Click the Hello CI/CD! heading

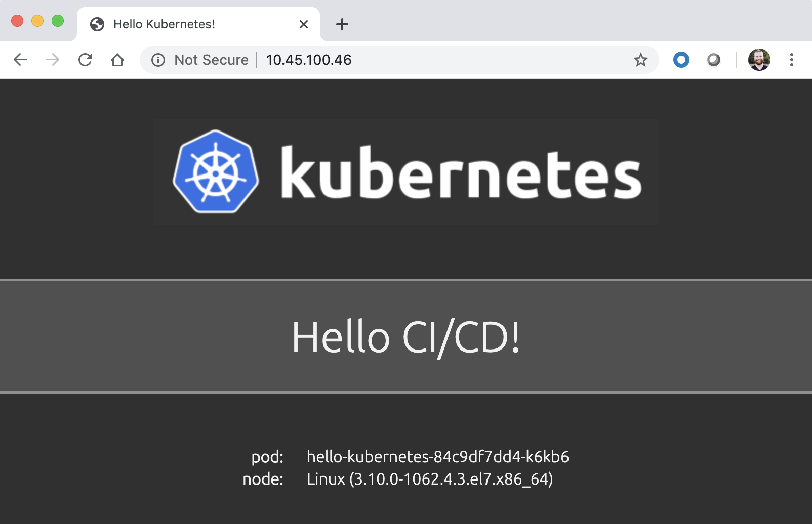pyautogui.click(x=406, y=337)
